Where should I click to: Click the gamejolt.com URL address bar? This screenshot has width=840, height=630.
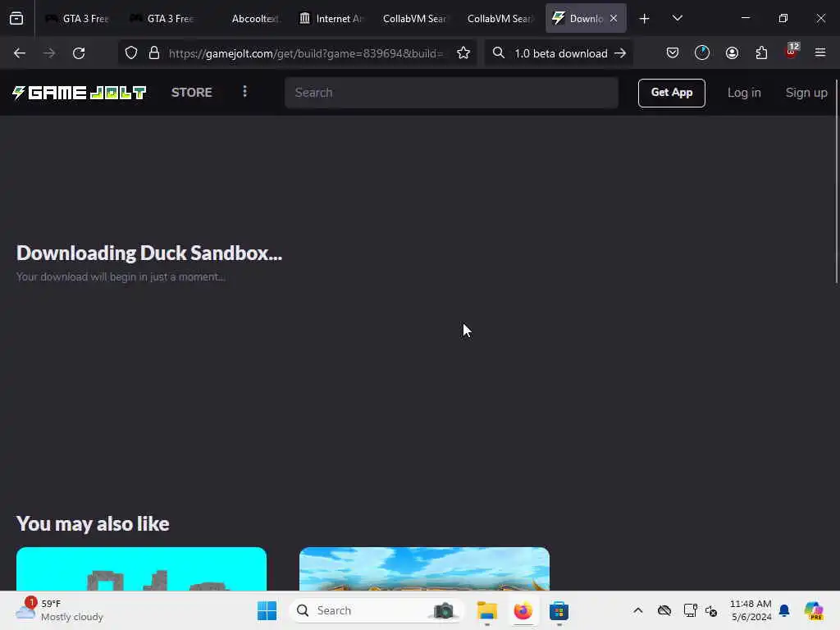point(305,53)
